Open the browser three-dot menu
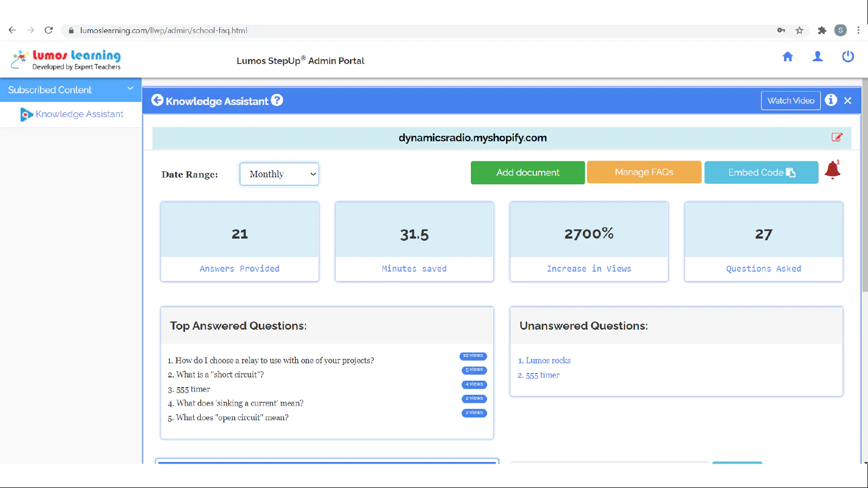The image size is (868, 488). pyautogui.click(x=858, y=30)
